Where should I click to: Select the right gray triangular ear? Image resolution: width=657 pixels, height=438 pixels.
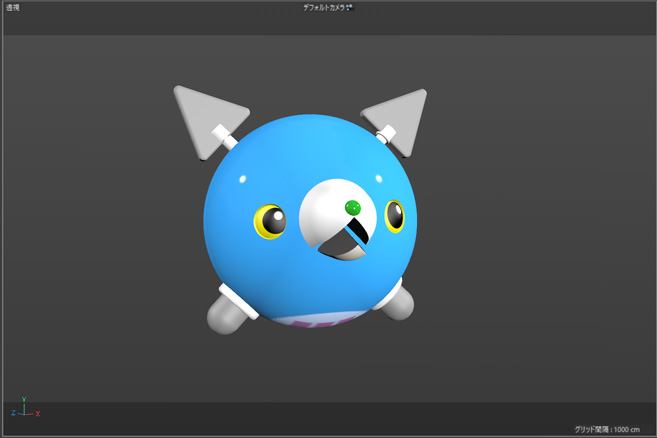pyautogui.click(x=403, y=113)
